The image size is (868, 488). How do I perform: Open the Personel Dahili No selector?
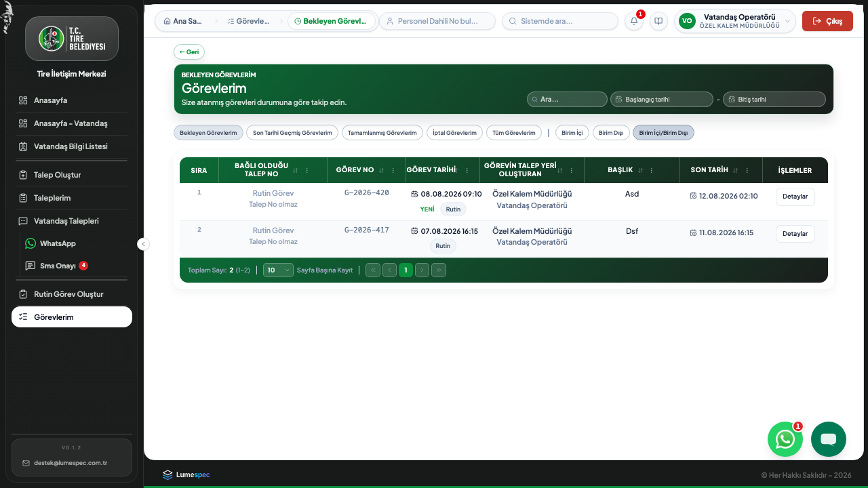tap(437, 21)
